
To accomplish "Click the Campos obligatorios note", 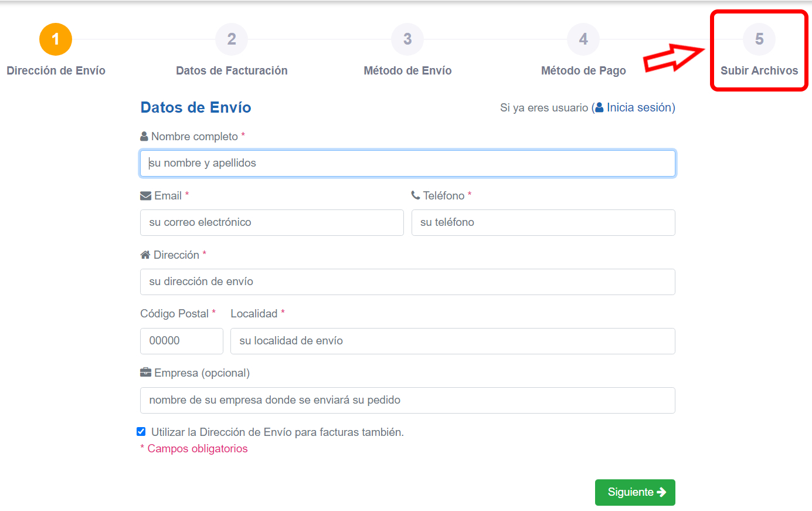I will coord(194,449).
